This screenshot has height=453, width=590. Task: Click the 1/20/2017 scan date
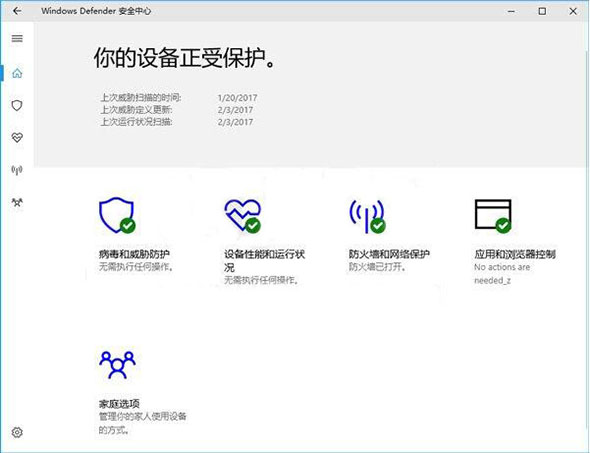pyautogui.click(x=237, y=98)
